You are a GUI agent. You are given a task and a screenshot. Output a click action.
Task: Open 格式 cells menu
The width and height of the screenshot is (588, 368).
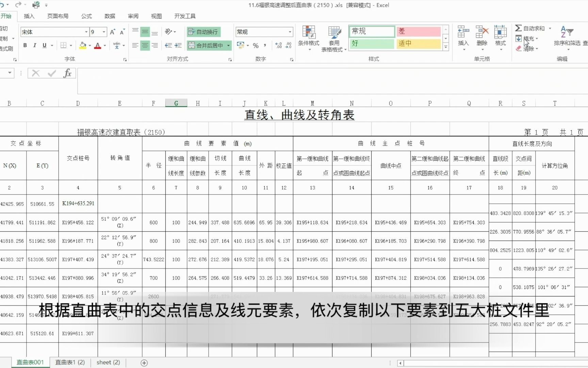pyautogui.click(x=500, y=39)
